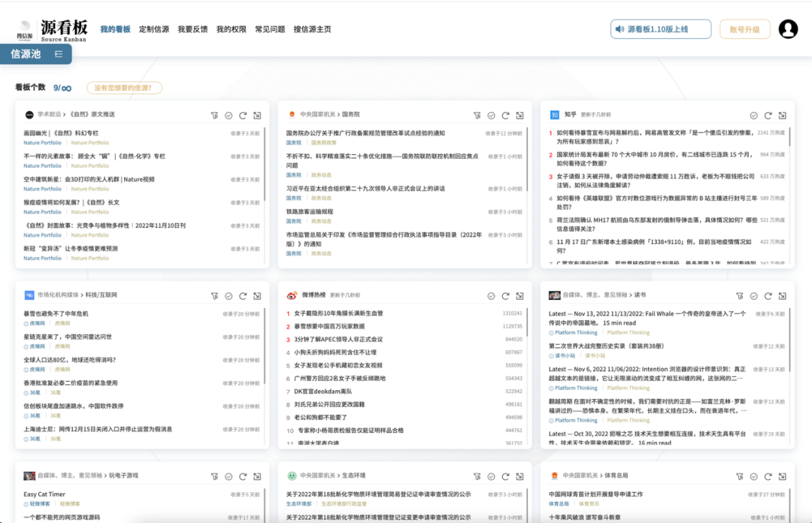Toggle the checkmark circle on 微博热榜 card
Image resolution: width=812 pixels, height=523 pixels.
pyautogui.click(x=491, y=296)
